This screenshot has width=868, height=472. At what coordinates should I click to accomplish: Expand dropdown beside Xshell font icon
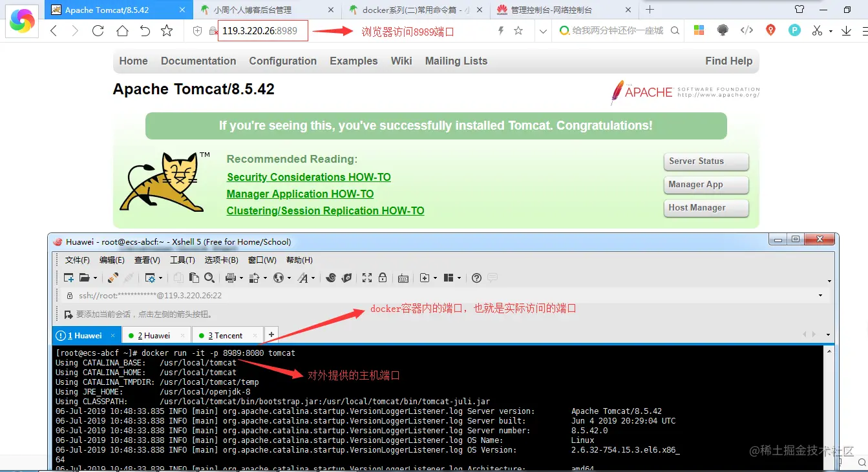[313, 278]
